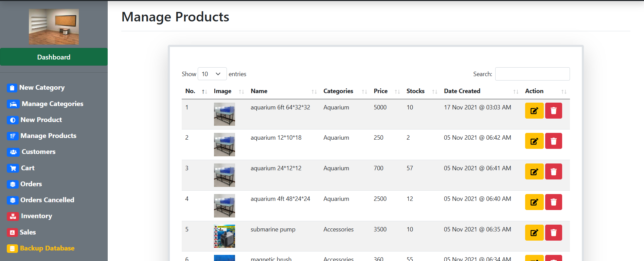The image size is (644, 261).
Task: Click the Customers people icon in sidebar
Action: point(13,152)
